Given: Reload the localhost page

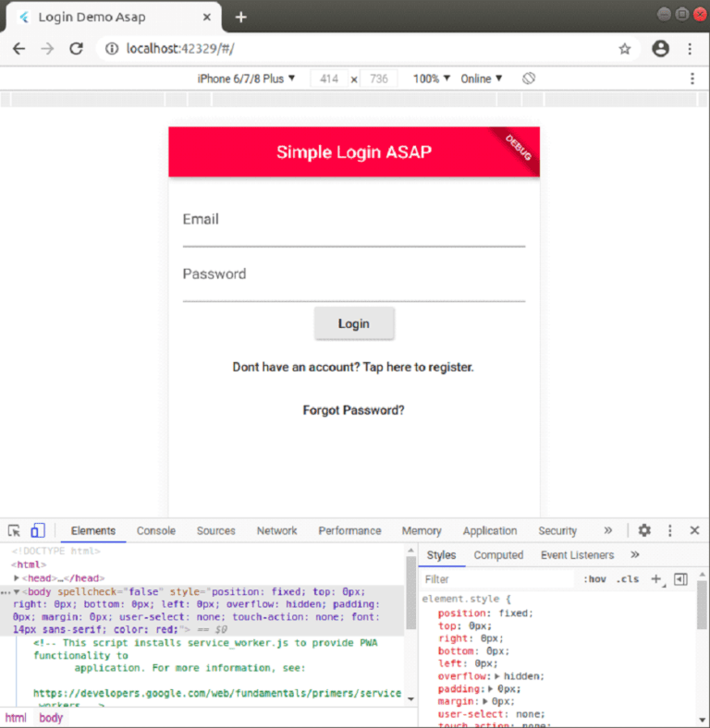Looking at the screenshot, I should (x=76, y=48).
